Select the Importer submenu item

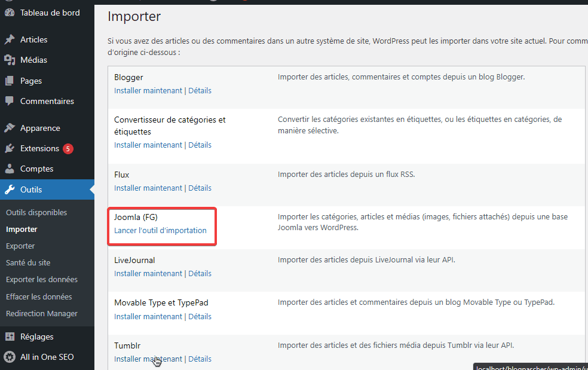coord(22,230)
